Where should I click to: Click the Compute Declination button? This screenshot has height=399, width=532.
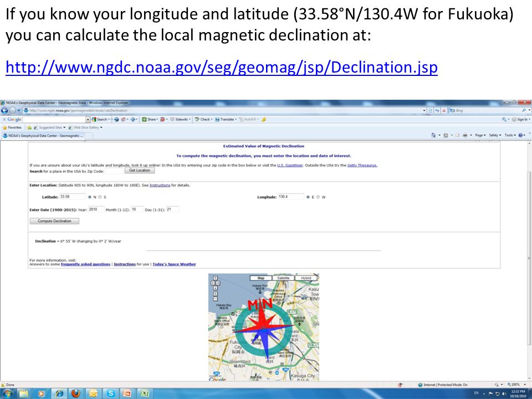click(x=54, y=221)
